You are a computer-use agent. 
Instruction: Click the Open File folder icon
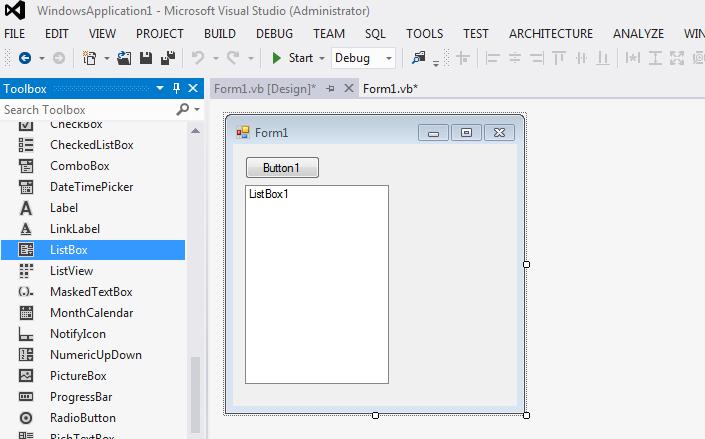[124, 58]
